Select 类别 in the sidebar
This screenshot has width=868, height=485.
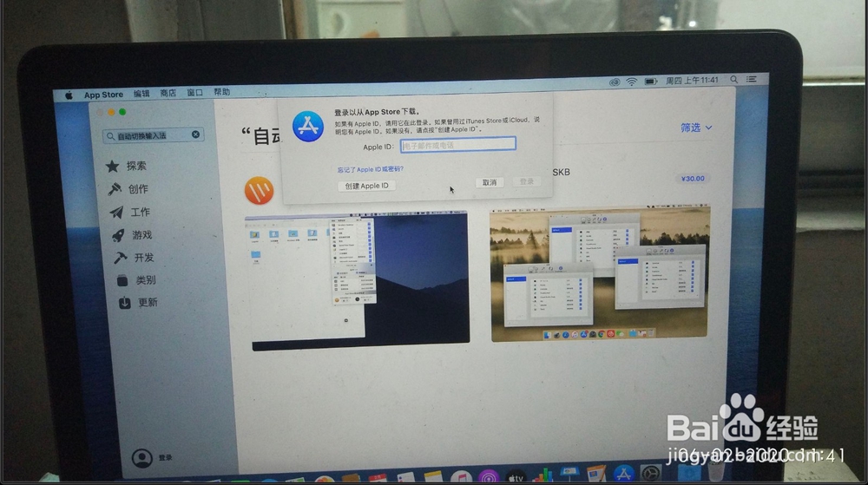click(x=136, y=280)
